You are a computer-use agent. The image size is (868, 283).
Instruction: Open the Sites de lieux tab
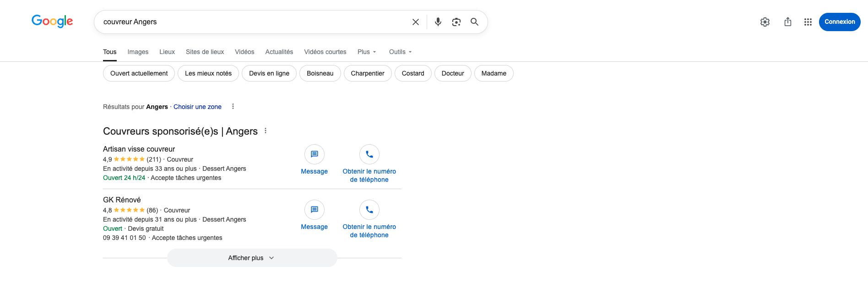[x=205, y=52]
